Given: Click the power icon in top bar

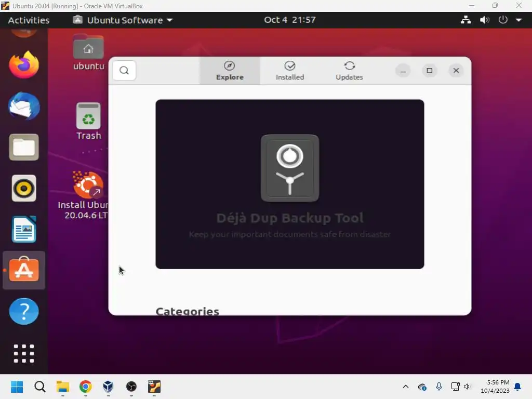Looking at the screenshot, I should tap(503, 20).
